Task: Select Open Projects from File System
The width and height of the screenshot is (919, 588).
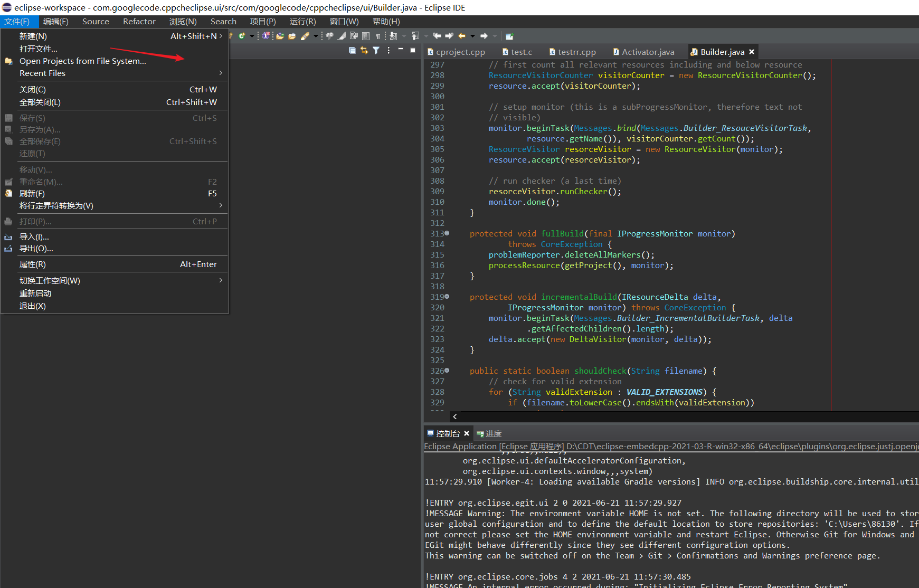Action: point(83,61)
